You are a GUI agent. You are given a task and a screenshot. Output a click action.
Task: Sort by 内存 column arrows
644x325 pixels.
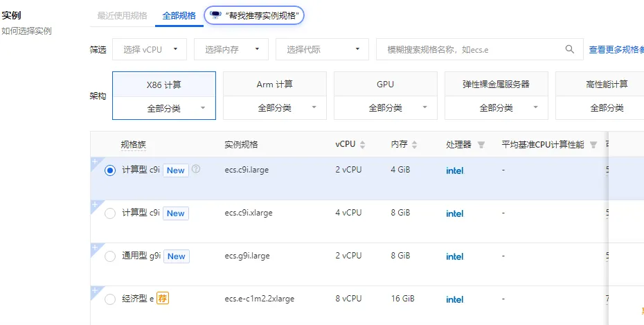[414, 145]
